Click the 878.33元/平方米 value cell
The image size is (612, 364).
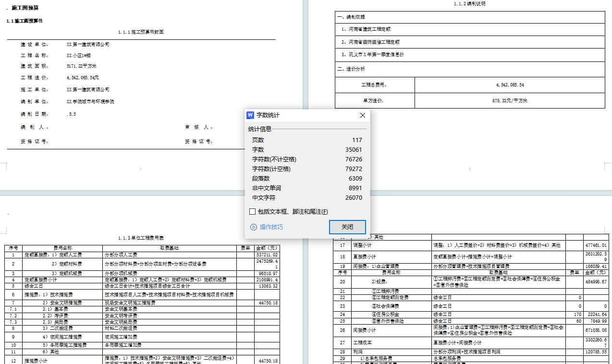tap(510, 101)
